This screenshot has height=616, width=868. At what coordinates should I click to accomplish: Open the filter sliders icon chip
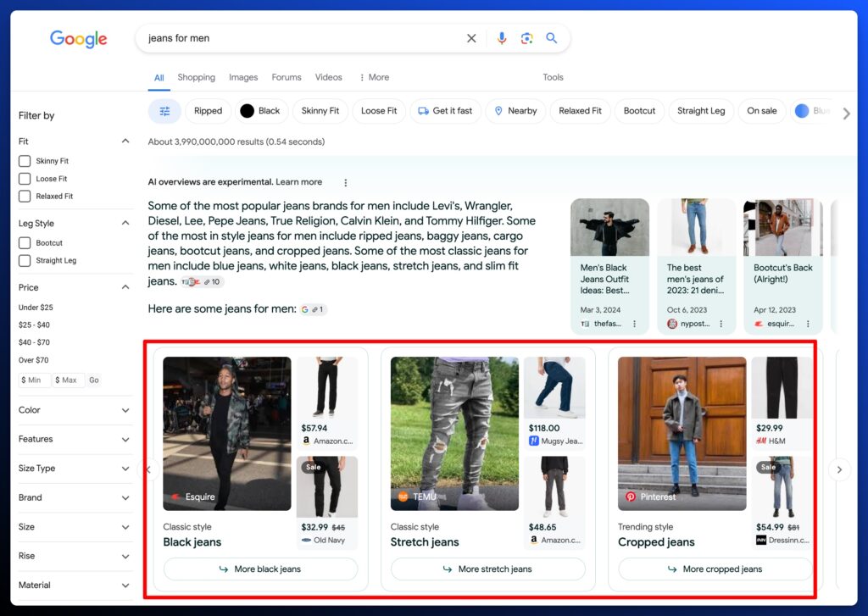[x=164, y=111]
